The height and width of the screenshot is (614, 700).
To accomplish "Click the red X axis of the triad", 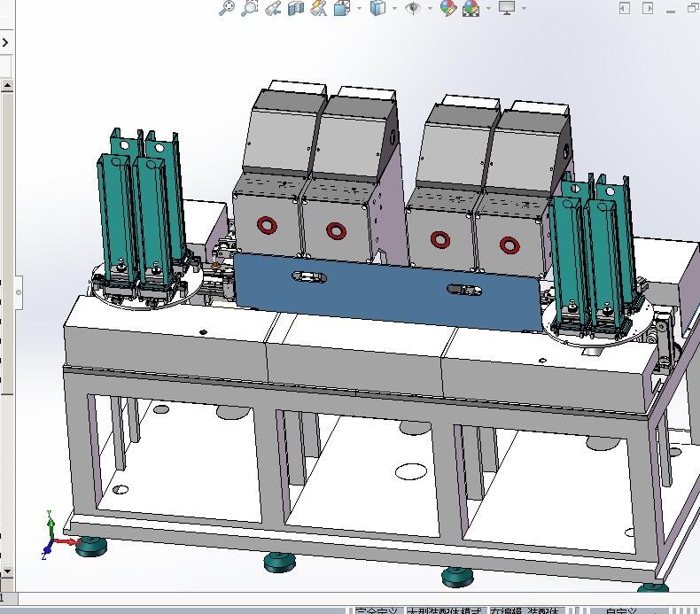I will 66,542.
